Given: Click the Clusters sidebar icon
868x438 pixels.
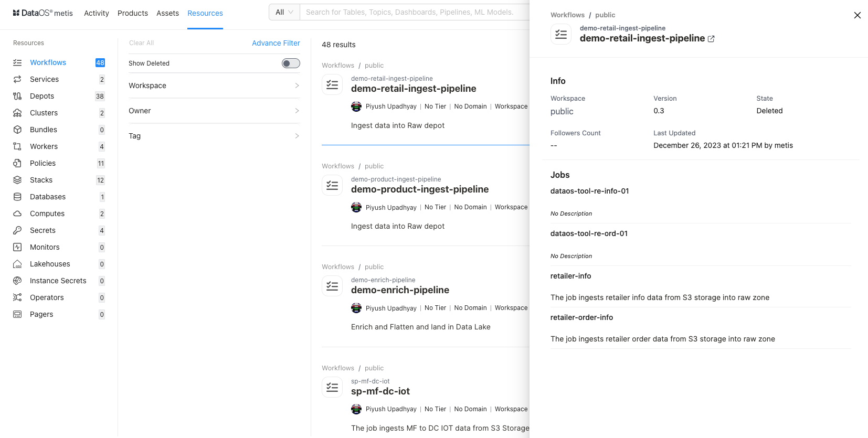Looking at the screenshot, I should [x=17, y=113].
